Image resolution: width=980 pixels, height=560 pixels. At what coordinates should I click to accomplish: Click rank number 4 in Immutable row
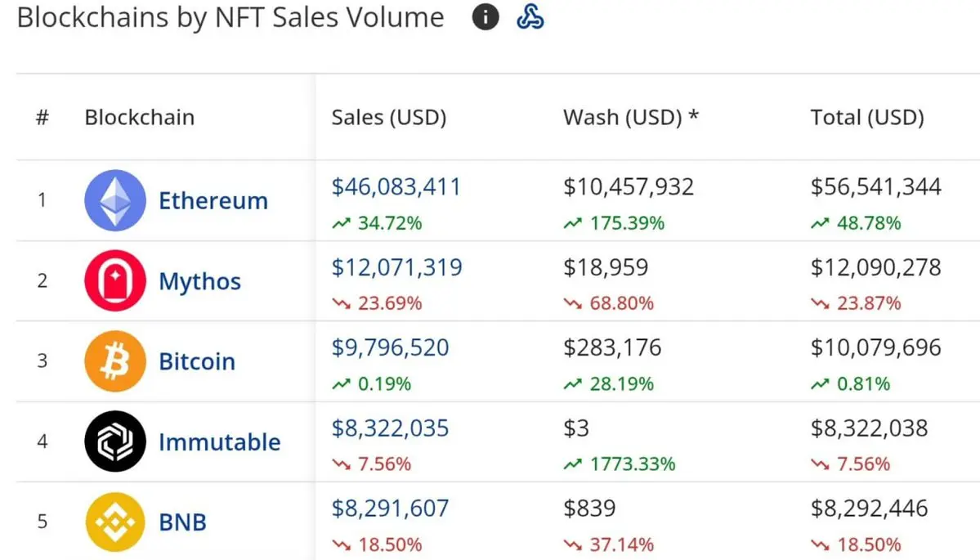(x=42, y=441)
